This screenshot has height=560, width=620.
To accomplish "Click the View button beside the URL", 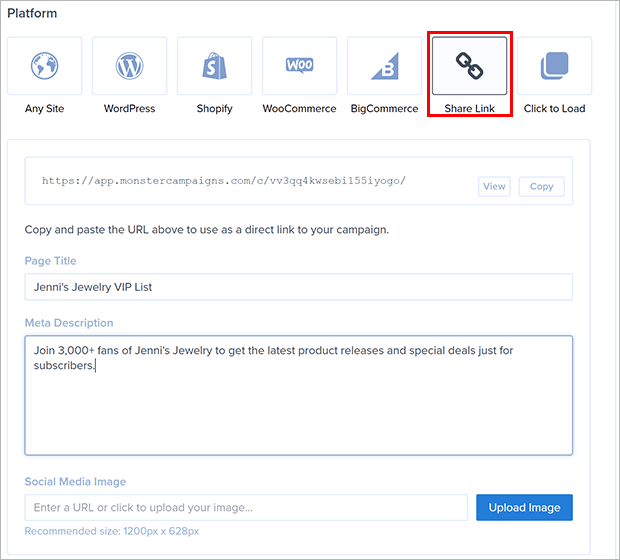I will tap(494, 186).
